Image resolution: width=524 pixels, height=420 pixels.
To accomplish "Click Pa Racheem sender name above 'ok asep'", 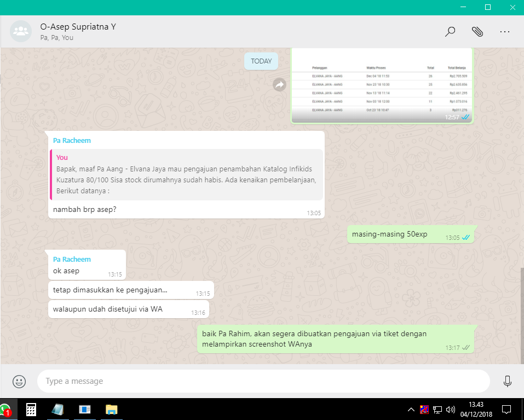I will 72,260.
